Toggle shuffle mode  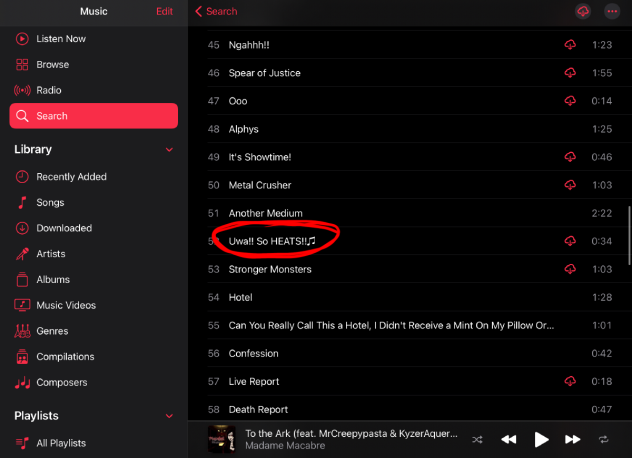(477, 439)
